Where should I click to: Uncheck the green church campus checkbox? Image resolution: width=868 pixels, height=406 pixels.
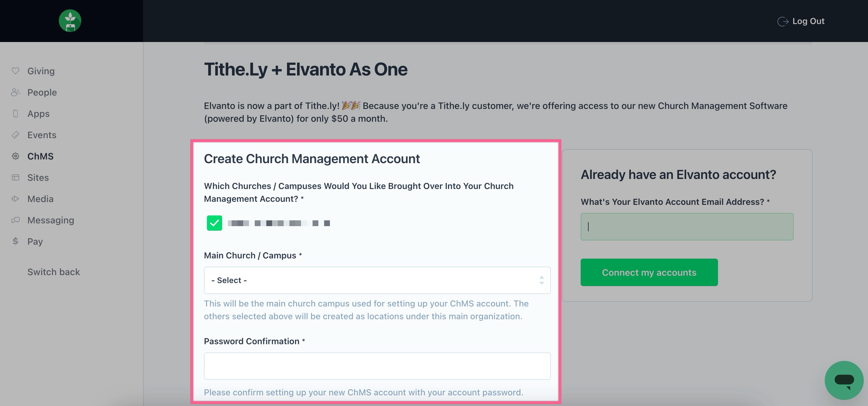[x=214, y=223]
